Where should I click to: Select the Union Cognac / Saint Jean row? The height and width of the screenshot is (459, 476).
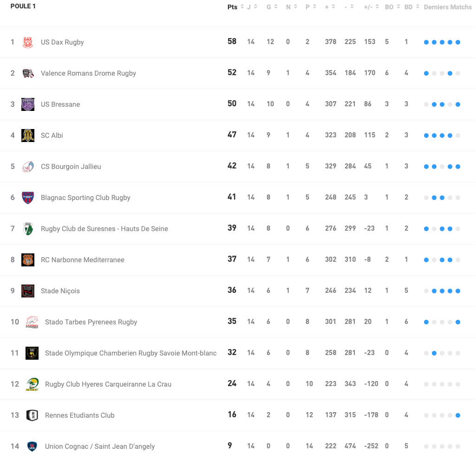click(99, 446)
